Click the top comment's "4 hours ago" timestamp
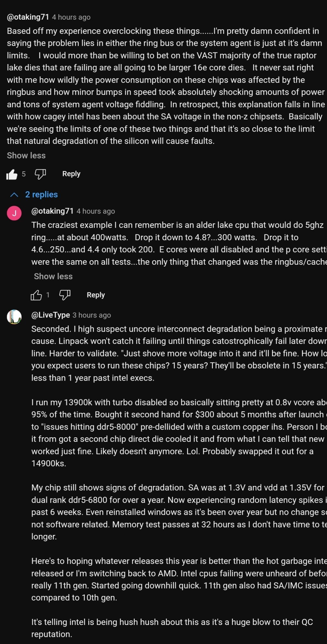Image resolution: width=327 pixels, height=644 pixels. click(71, 17)
